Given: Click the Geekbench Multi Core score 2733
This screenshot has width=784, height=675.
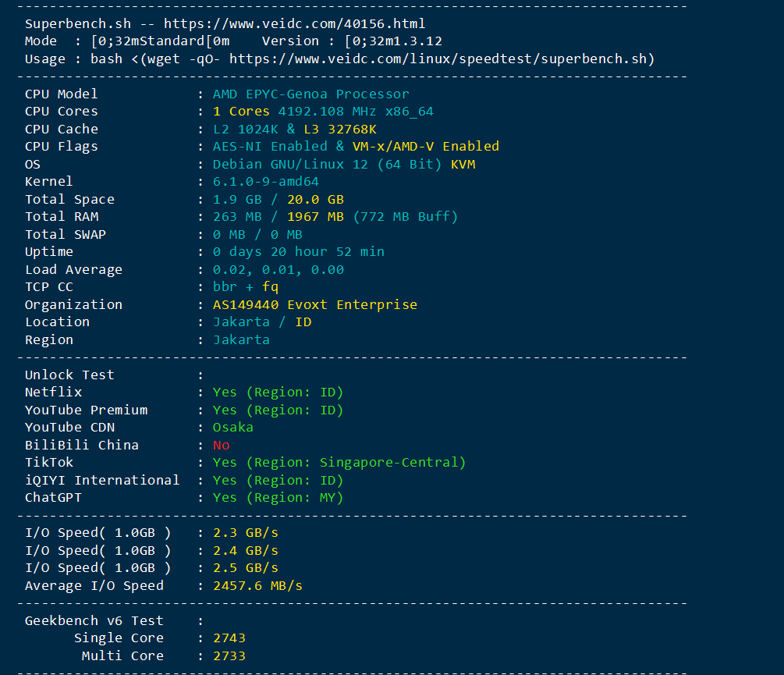Looking at the screenshot, I should (229, 655).
